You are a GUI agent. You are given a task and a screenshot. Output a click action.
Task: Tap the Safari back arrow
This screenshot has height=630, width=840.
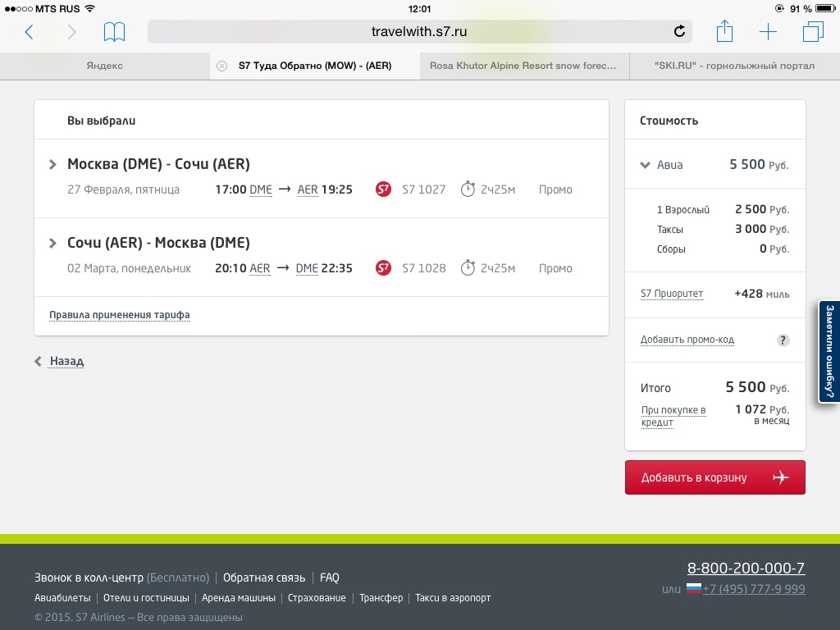(29, 32)
